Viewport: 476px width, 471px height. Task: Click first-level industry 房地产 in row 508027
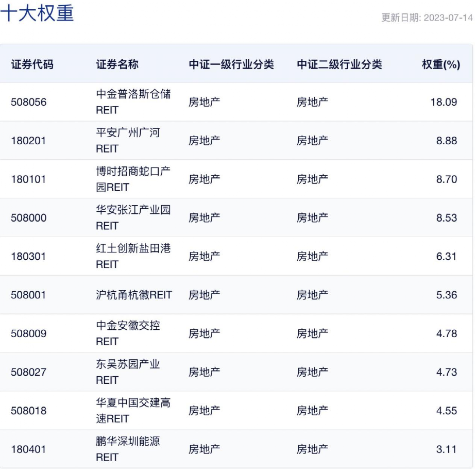(x=205, y=372)
